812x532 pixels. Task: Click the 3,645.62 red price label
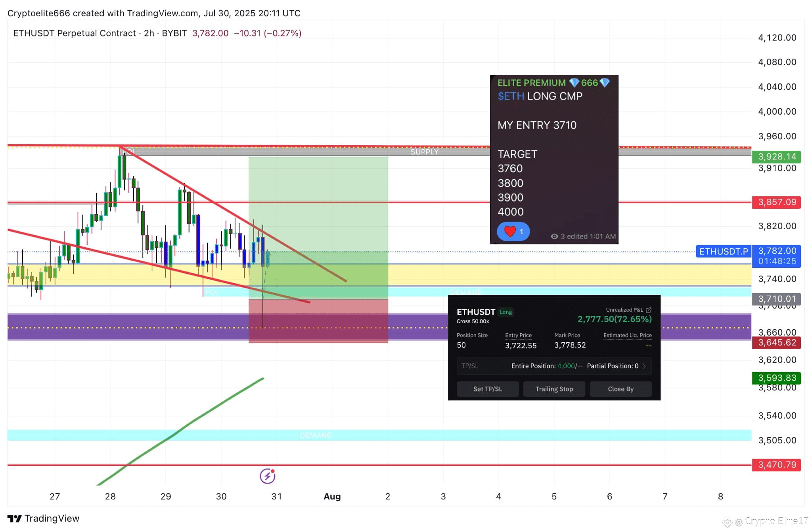[776, 343]
